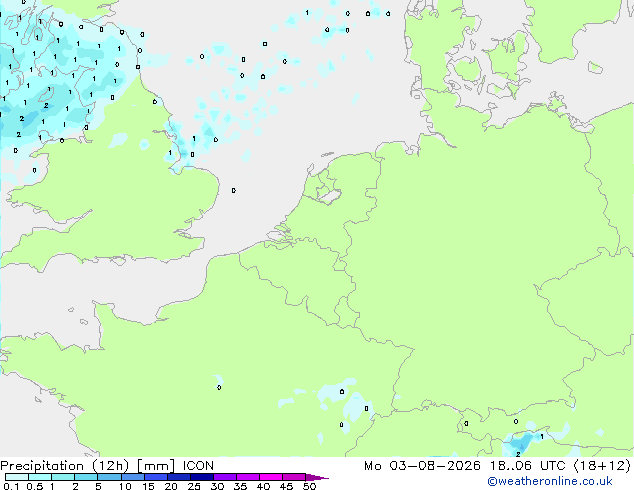Click the '18..06 UTC' time label

point(527,466)
